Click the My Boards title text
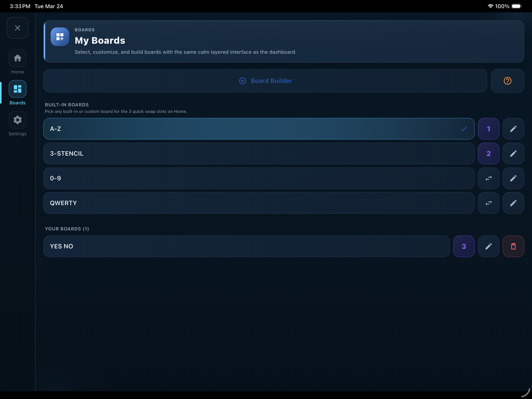The height and width of the screenshot is (399, 532). pos(100,40)
